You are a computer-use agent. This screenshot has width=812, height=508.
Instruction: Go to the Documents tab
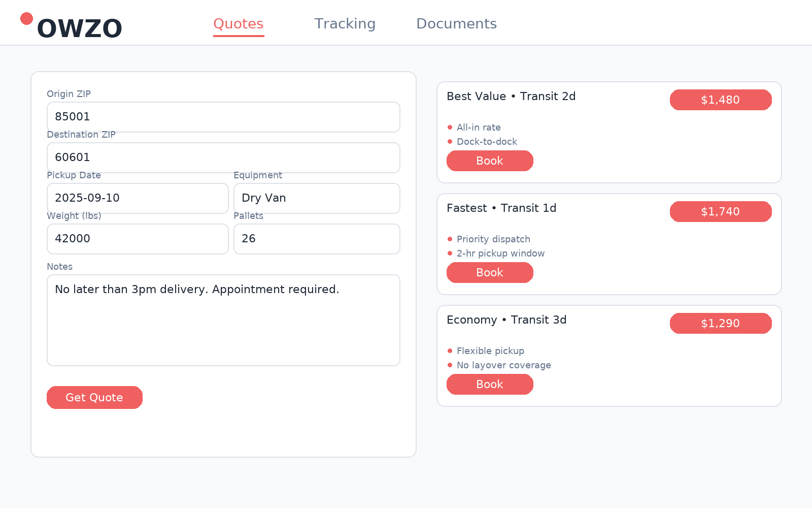coord(456,24)
